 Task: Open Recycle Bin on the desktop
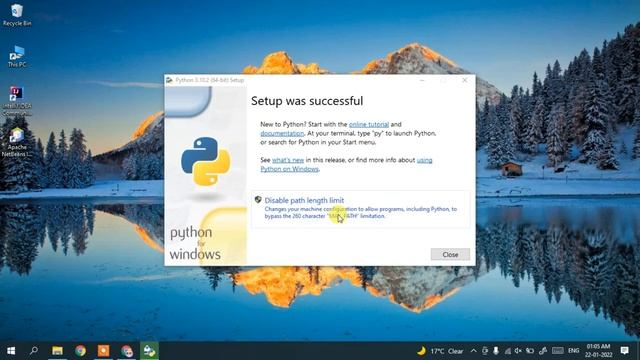tap(17, 15)
